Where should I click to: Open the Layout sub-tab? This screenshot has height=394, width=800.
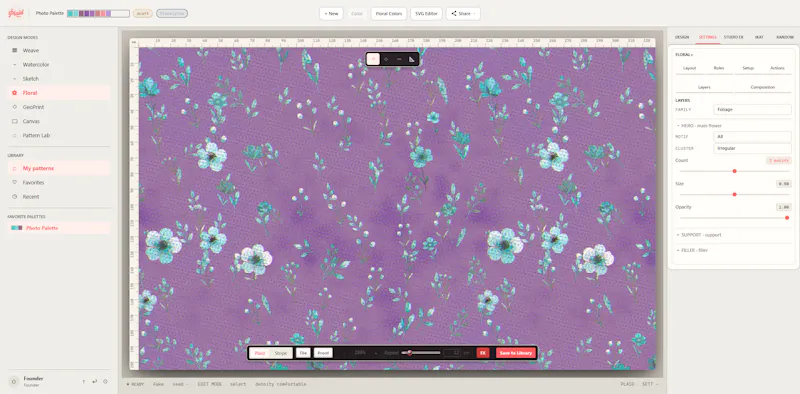click(690, 68)
